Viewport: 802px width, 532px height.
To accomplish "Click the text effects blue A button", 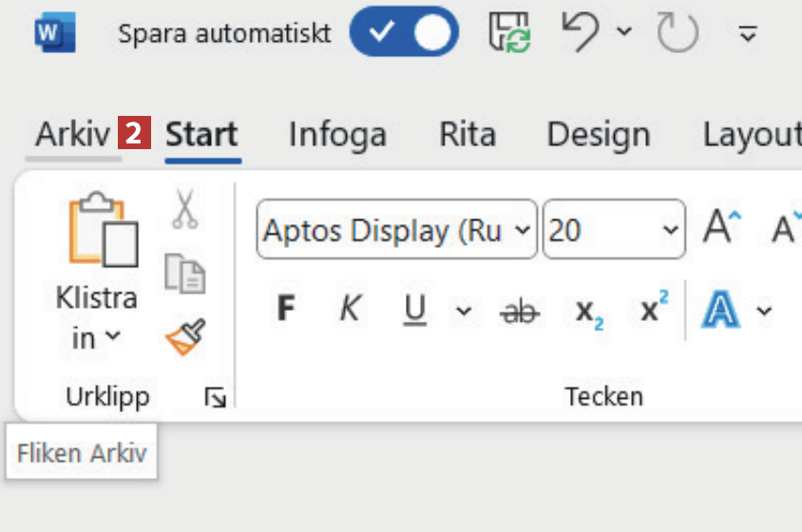I will [720, 311].
